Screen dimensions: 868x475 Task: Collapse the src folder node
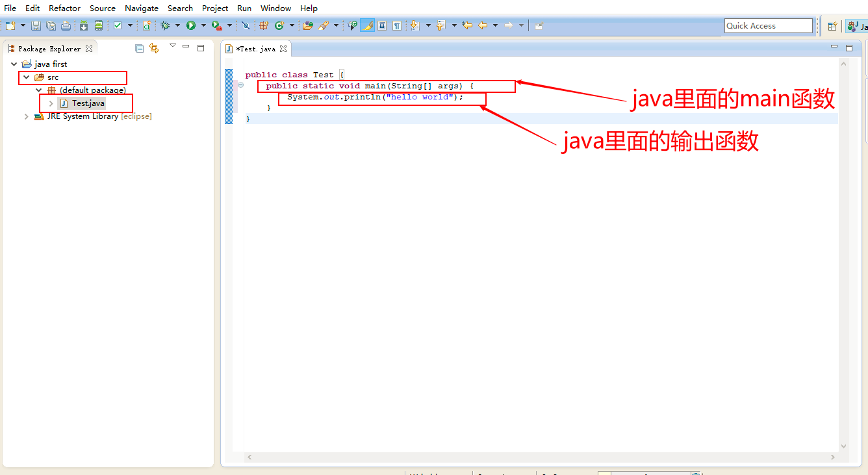27,77
